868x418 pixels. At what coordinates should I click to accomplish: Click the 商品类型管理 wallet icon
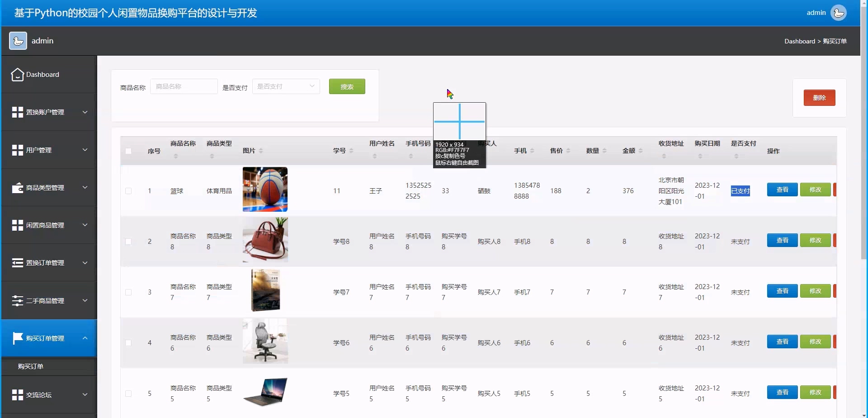point(17,188)
